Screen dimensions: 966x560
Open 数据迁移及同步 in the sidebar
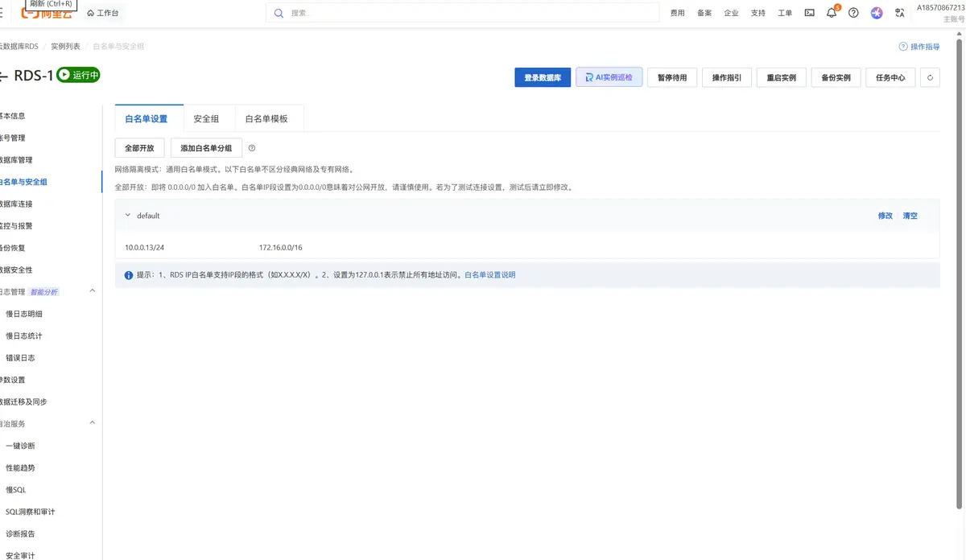pyautogui.click(x=23, y=401)
